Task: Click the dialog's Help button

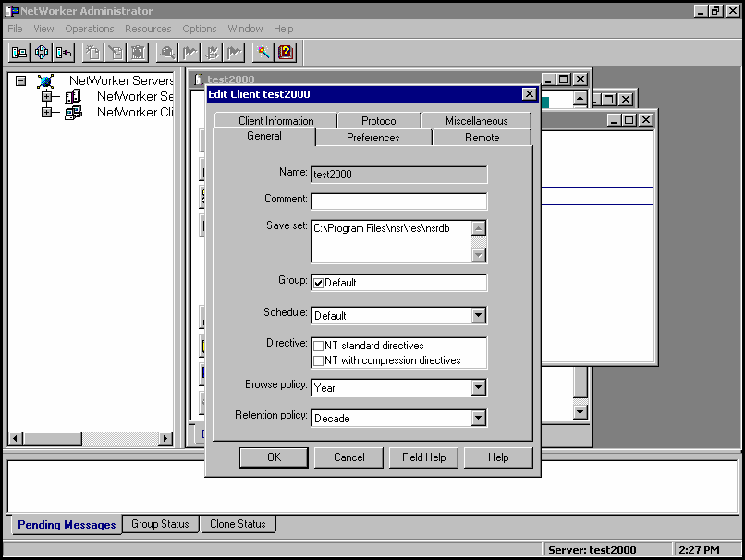Action: 498,457
